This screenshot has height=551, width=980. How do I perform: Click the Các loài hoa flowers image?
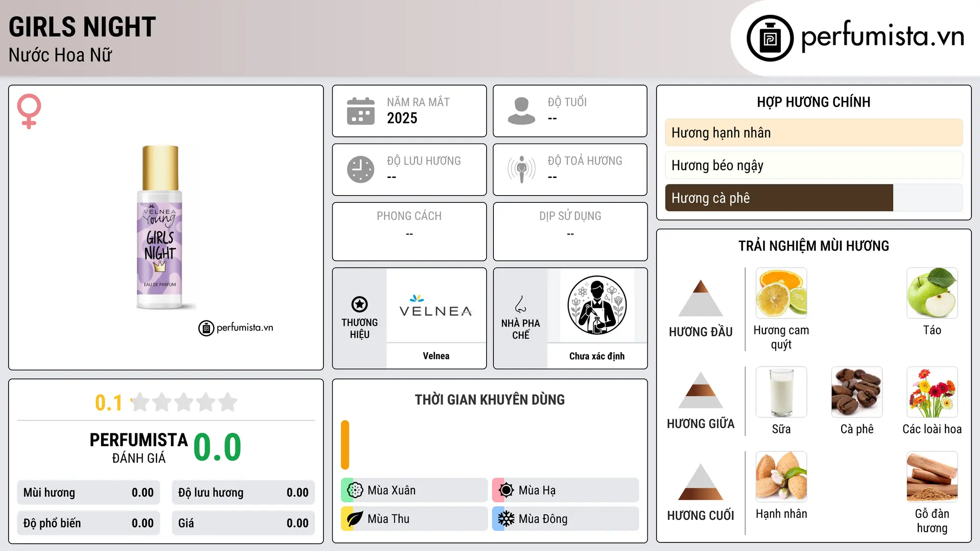(932, 392)
